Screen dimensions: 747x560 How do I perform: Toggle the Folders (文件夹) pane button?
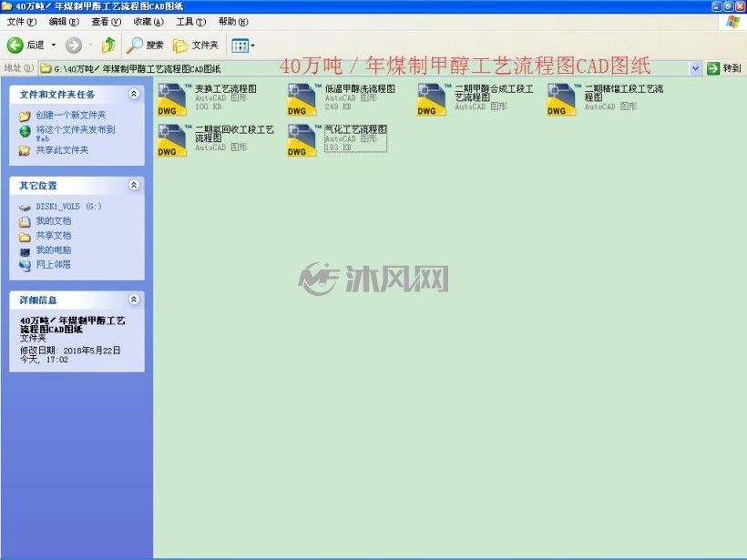[195, 46]
